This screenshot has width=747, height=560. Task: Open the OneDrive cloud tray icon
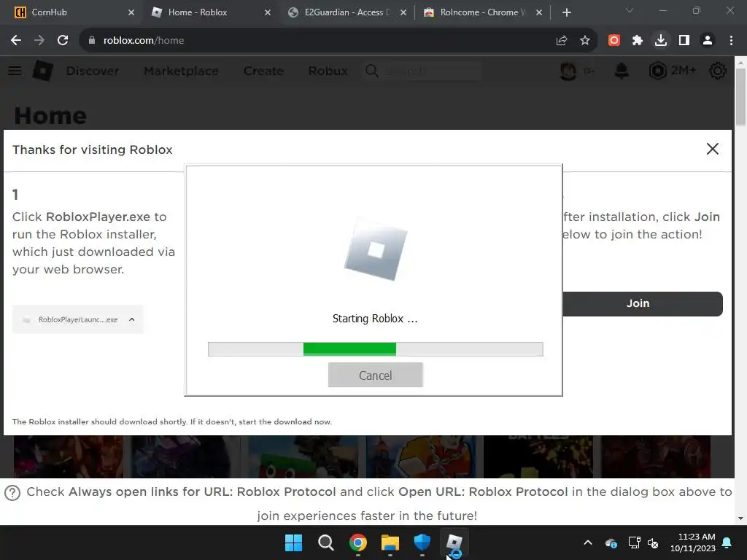[611, 542]
